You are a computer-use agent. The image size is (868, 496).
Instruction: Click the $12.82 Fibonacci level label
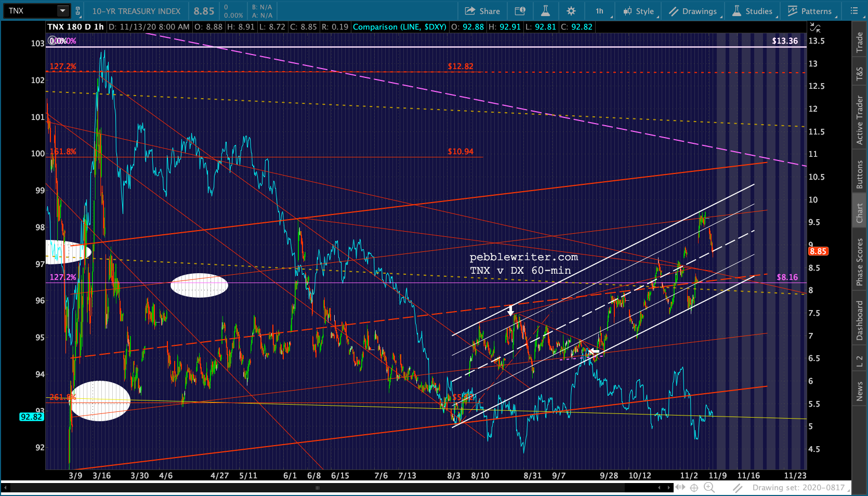pyautogui.click(x=461, y=66)
